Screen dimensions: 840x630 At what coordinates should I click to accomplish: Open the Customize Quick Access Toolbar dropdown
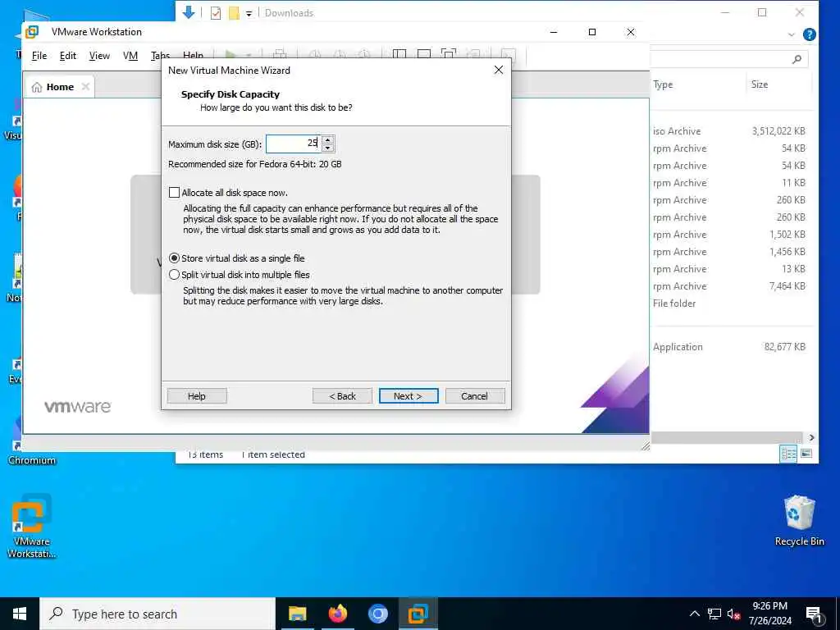249,14
